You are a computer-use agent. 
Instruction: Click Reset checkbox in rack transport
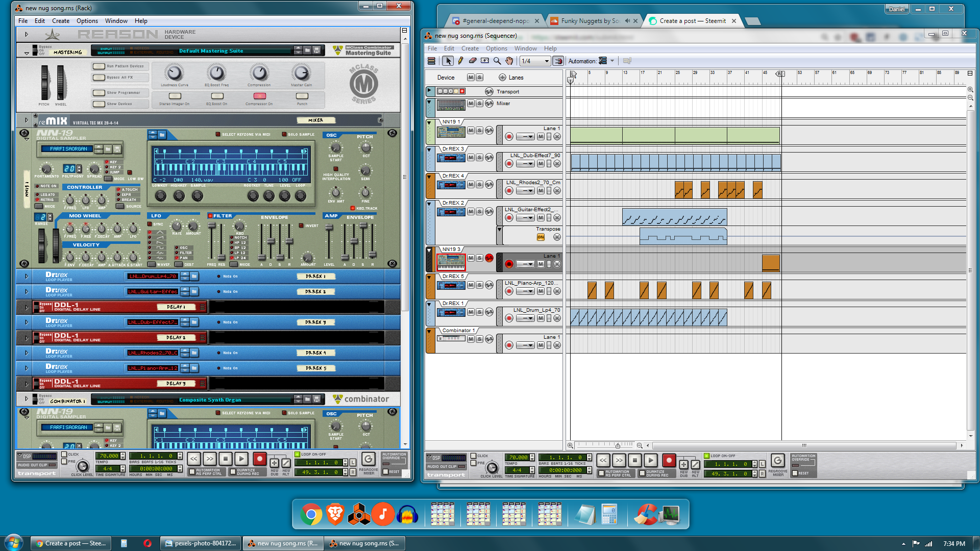pos(386,471)
